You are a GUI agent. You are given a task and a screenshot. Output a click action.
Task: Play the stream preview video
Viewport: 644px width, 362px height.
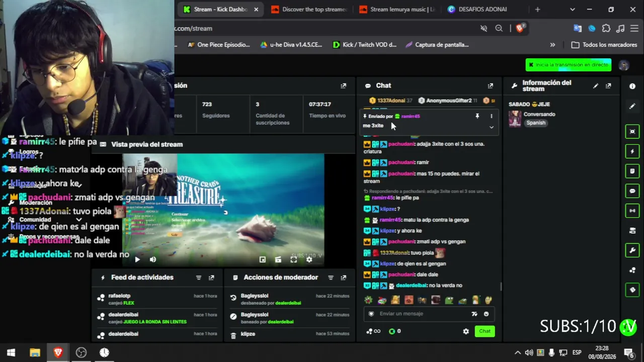click(137, 259)
